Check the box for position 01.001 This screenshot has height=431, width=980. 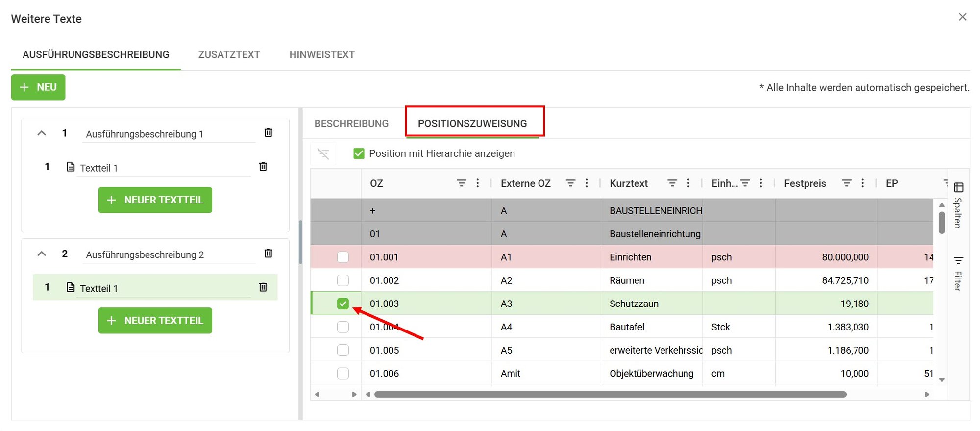(343, 257)
